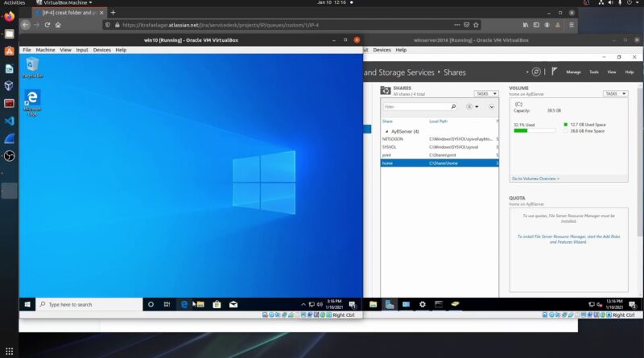644x358 pixels.
Task: Click link to install File Server Resource Manager
Action: click(568, 240)
